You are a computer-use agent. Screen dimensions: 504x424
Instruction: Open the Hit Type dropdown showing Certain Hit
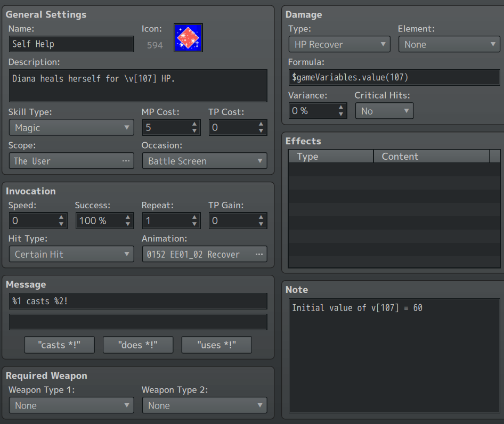pos(71,254)
